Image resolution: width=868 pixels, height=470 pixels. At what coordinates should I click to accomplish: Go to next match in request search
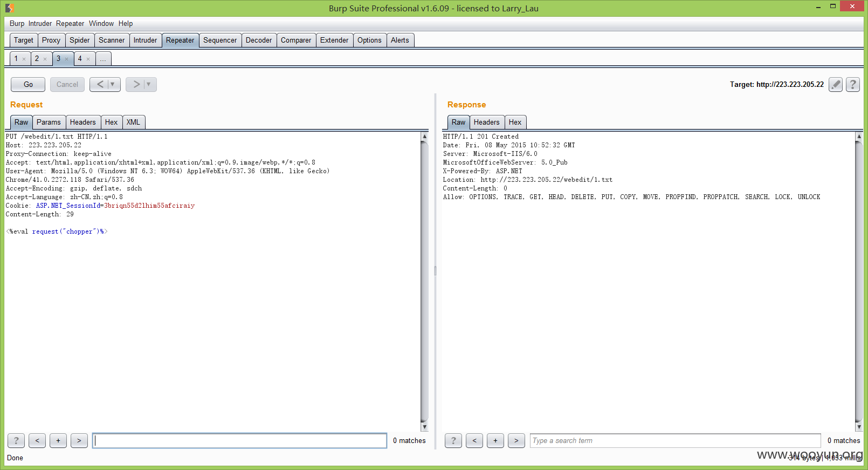[79, 441]
